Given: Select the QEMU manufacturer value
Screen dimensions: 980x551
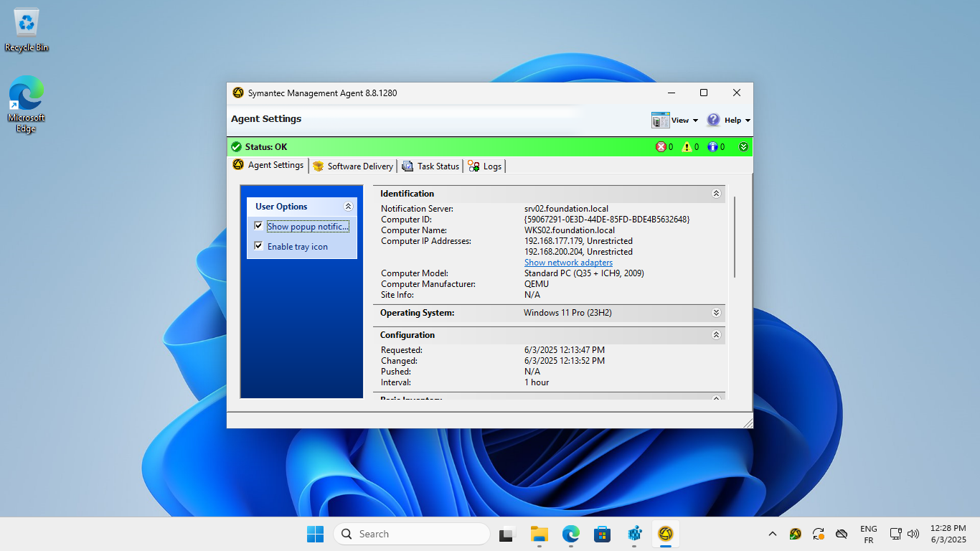Looking at the screenshot, I should [537, 284].
